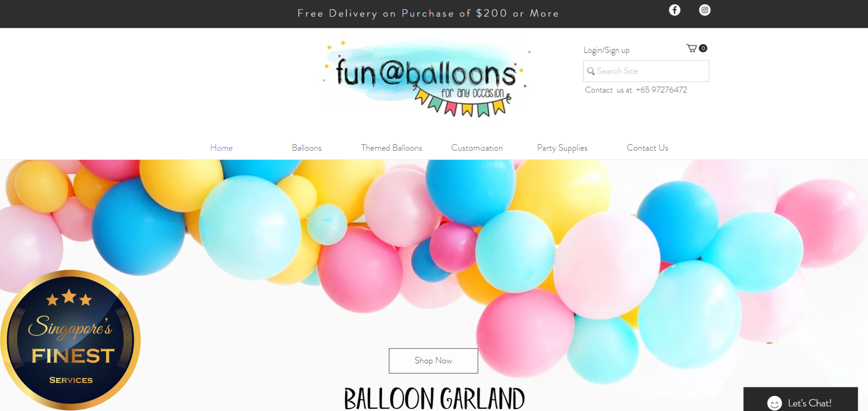Focus the Search Site field
868x411 pixels.
tap(646, 71)
